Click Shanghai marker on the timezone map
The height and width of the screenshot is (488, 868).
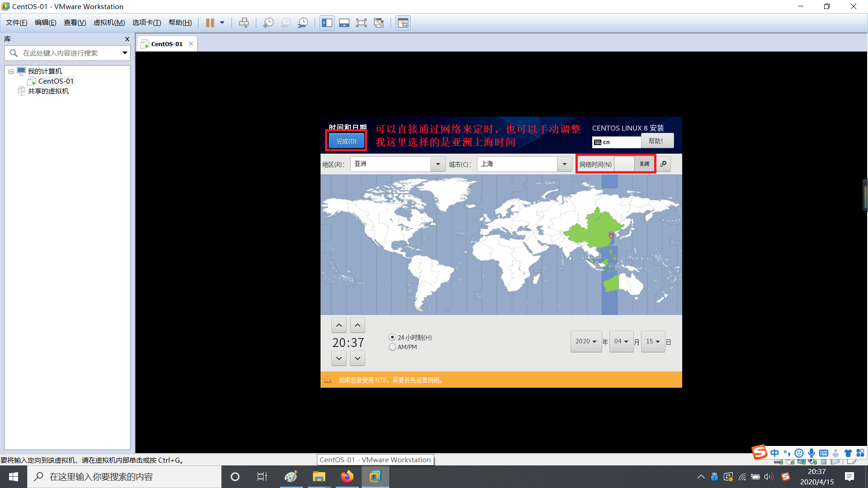[x=611, y=236]
